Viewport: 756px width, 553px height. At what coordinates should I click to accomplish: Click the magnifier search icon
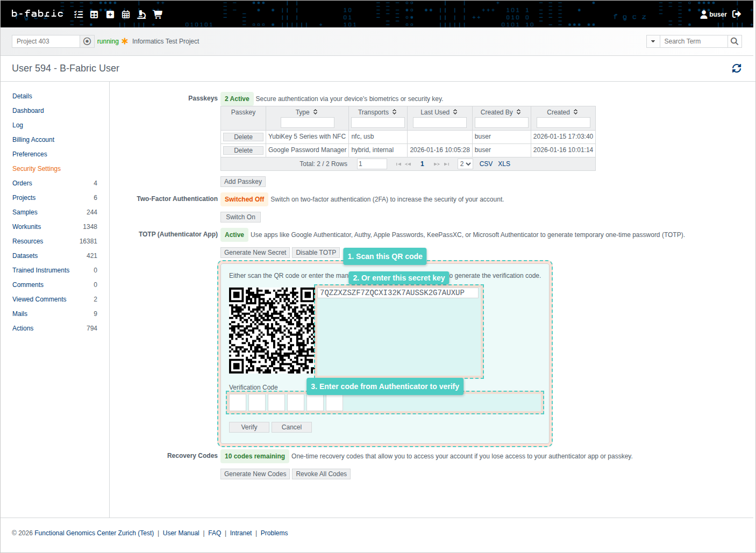(x=734, y=41)
